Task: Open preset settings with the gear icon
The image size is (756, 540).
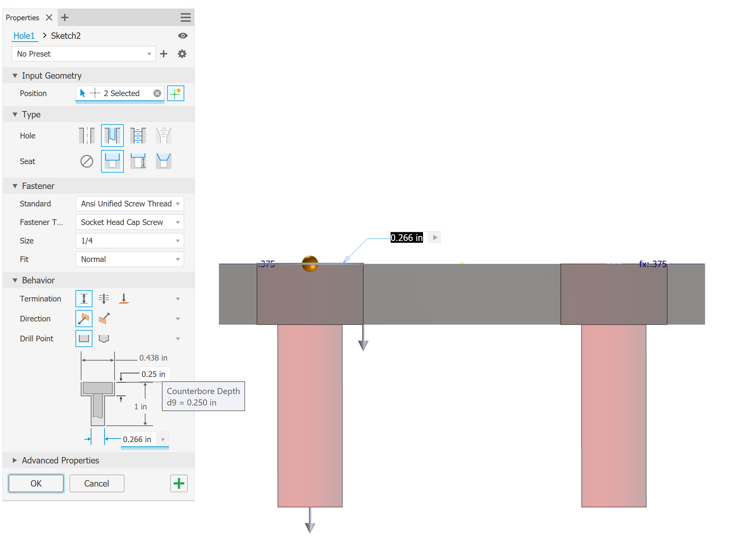Action: click(182, 54)
